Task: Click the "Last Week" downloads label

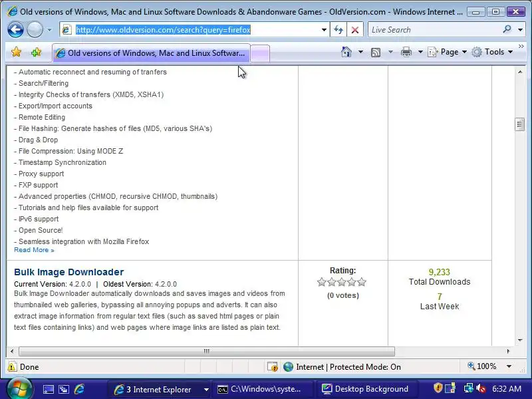Action: click(x=440, y=307)
